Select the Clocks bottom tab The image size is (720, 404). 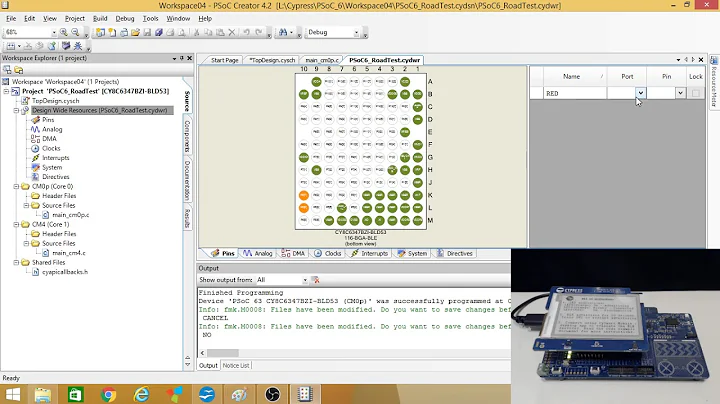[x=328, y=253]
